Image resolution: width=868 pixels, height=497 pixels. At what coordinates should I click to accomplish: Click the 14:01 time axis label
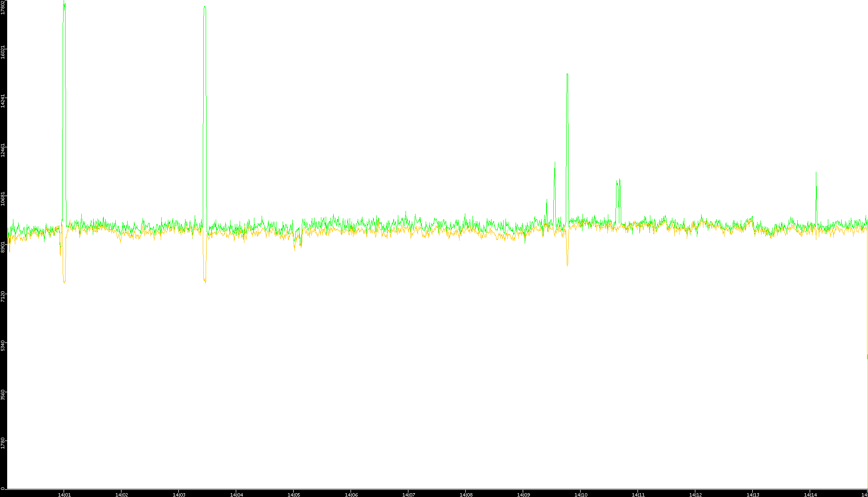pos(64,495)
